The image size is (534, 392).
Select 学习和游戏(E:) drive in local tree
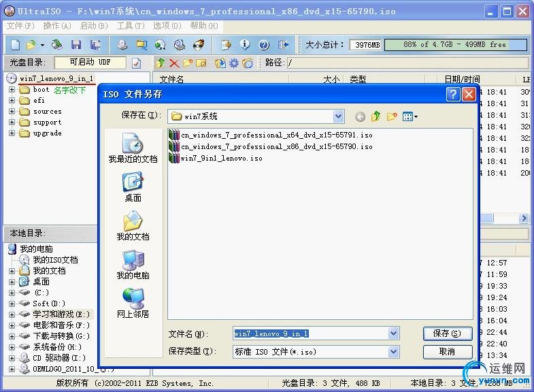click(61, 314)
